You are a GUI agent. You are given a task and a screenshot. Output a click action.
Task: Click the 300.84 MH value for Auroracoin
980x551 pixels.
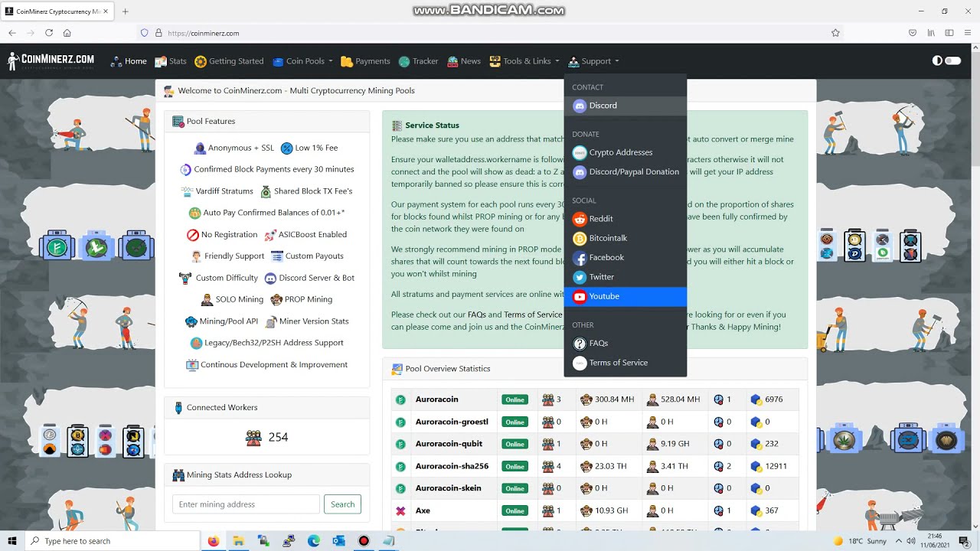pyautogui.click(x=615, y=399)
